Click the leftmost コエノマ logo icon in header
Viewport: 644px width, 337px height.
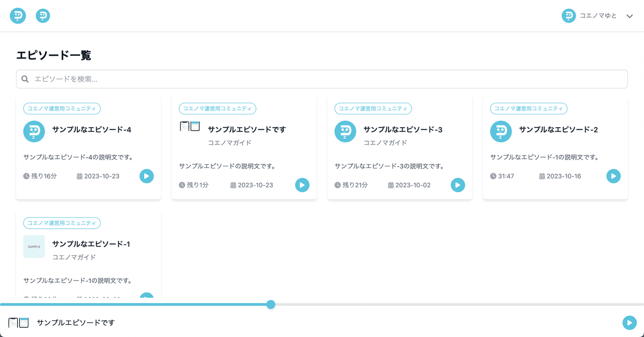click(18, 16)
